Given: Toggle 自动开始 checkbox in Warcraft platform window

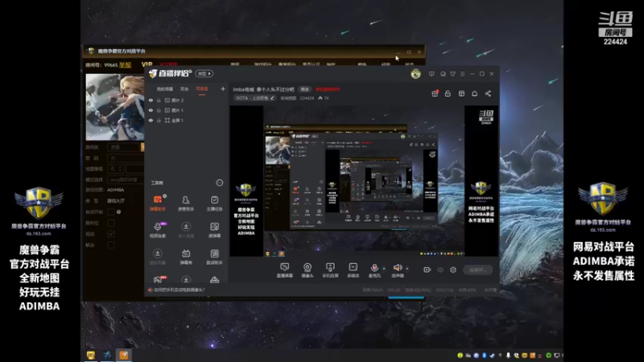Looking at the screenshot, I should click(111, 212).
